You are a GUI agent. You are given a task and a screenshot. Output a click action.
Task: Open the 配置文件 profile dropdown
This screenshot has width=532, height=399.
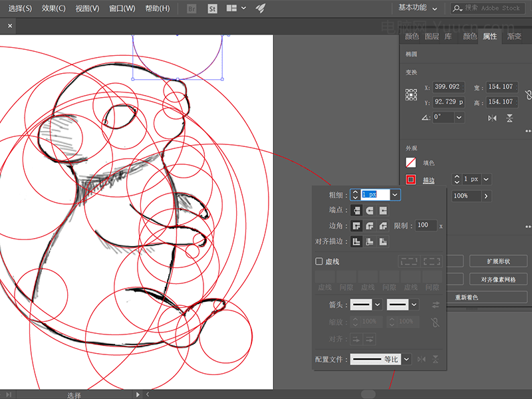pyautogui.click(x=406, y=359)
